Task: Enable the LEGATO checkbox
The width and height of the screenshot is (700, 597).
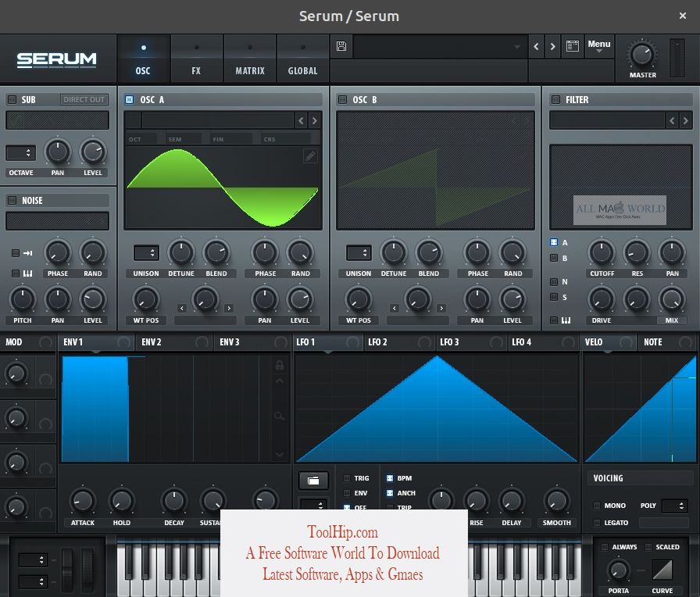Action: tap(597, 523)
